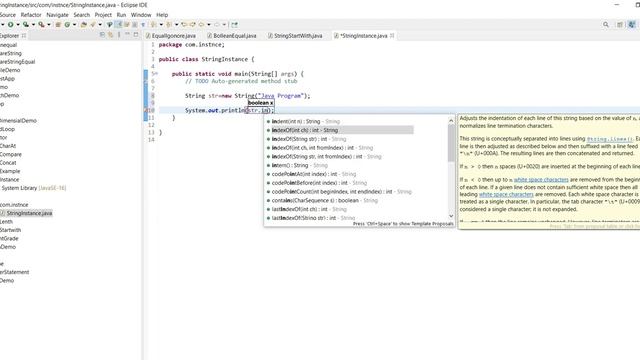Click the External Tools run icon

[41, 24]
